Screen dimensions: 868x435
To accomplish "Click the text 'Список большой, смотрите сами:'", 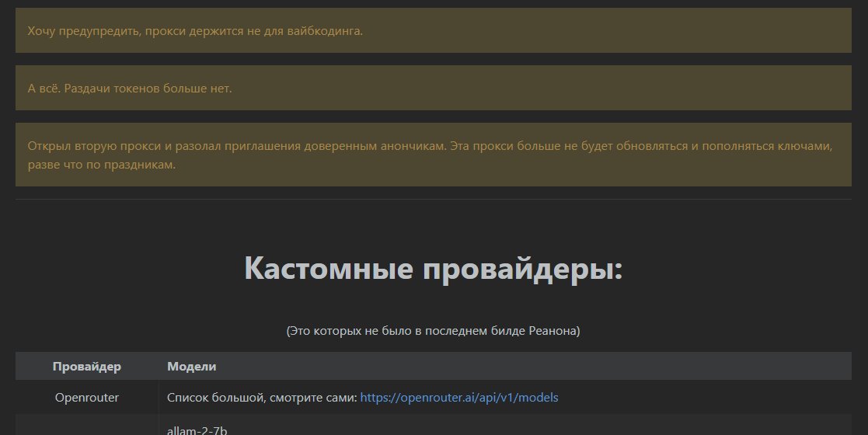I will click(x=262, y=398).
